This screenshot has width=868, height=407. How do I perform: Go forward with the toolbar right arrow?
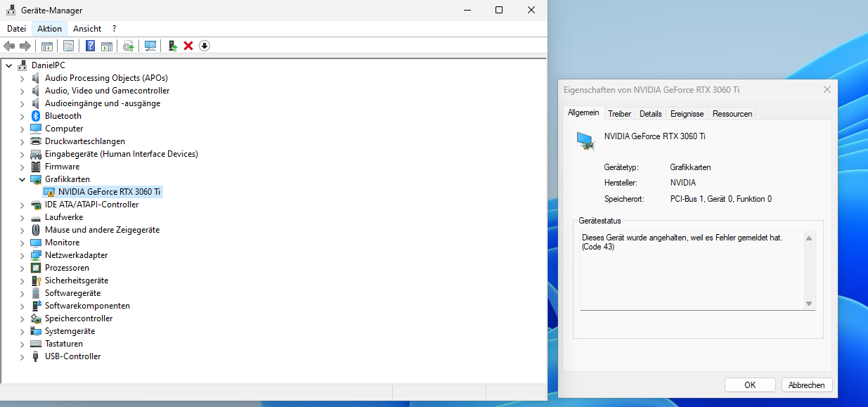pyautogui.click(x=25, y=46)
